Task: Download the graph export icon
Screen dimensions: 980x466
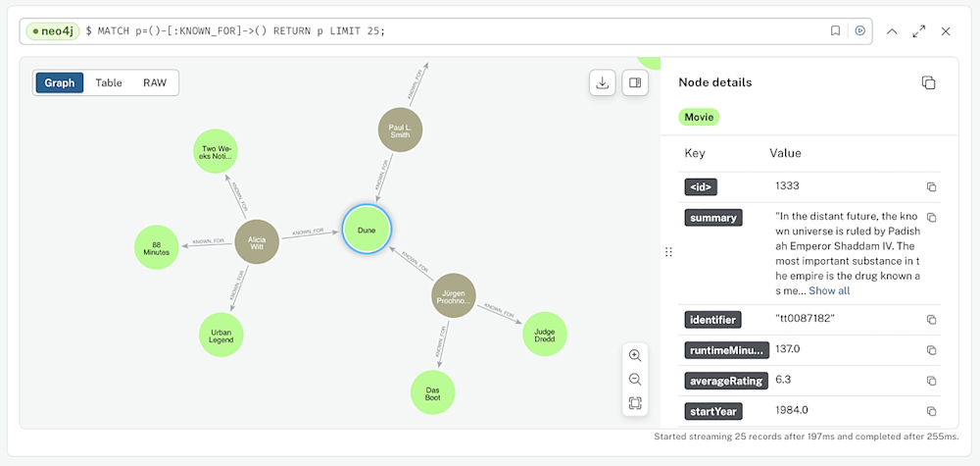Action: click(603, 82)
